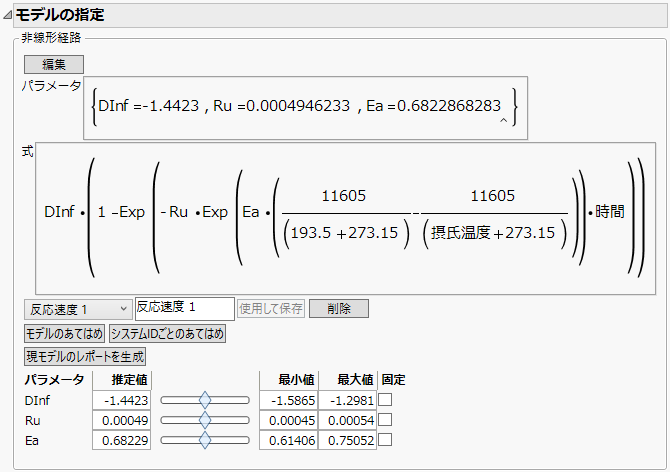Click the 摂氏温度 term in the formula
The height and width of the screenshot is (472, 670).
(460, 233)
